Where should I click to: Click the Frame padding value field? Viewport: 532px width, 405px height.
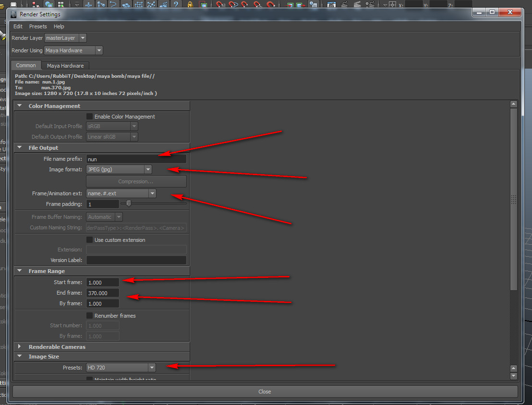pyautogui.click(x=102, y=204)
